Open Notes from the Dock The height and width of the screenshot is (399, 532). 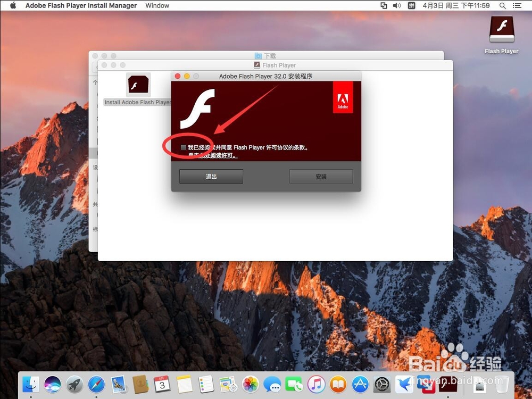tap(184, 385)
